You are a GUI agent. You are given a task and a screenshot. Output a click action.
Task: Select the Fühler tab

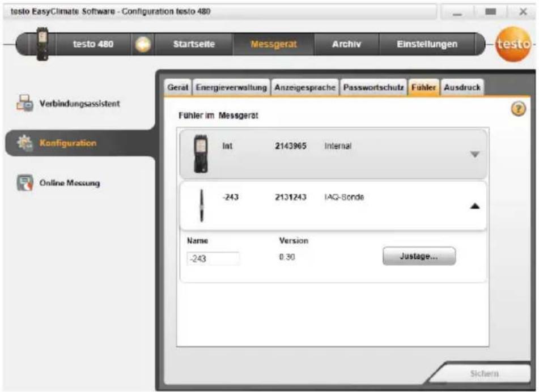coord(423,88)
